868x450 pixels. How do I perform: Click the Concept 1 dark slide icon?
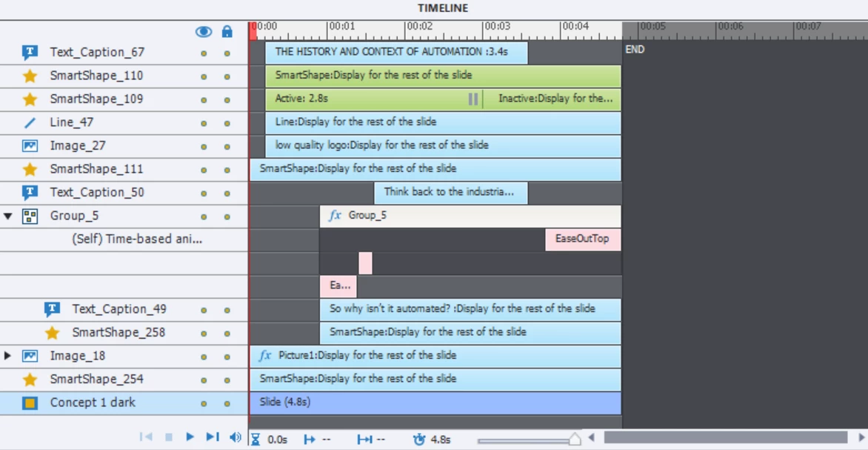click(30, 403)
